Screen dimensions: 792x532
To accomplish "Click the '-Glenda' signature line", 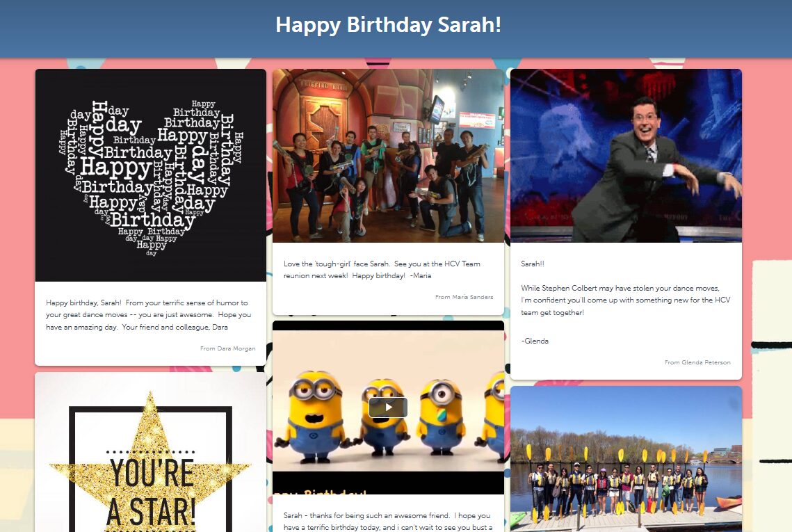I will point(535,341).
